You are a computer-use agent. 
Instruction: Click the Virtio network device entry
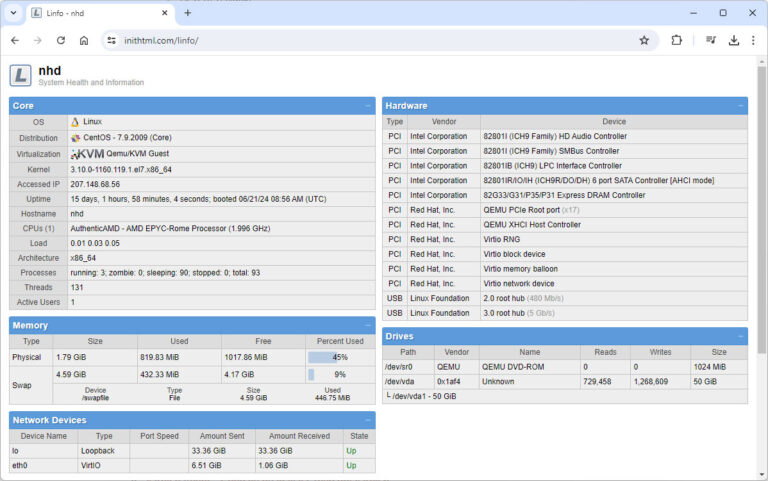tap(519, 283)
